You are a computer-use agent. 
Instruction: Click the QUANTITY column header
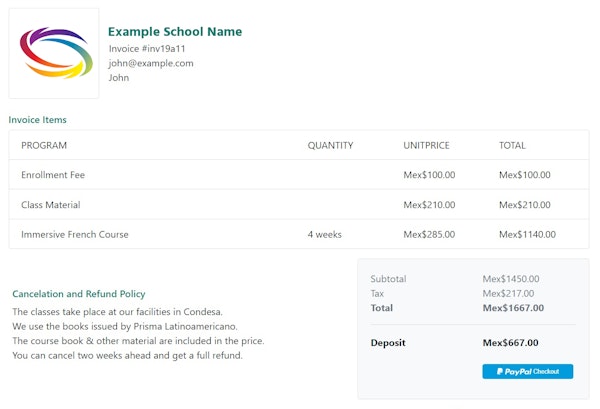330,145
